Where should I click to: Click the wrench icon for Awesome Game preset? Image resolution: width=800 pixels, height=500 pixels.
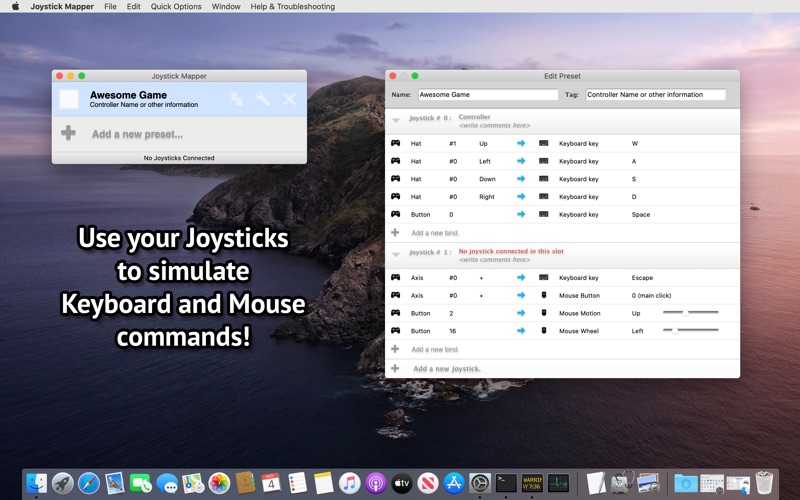point(263,99)
